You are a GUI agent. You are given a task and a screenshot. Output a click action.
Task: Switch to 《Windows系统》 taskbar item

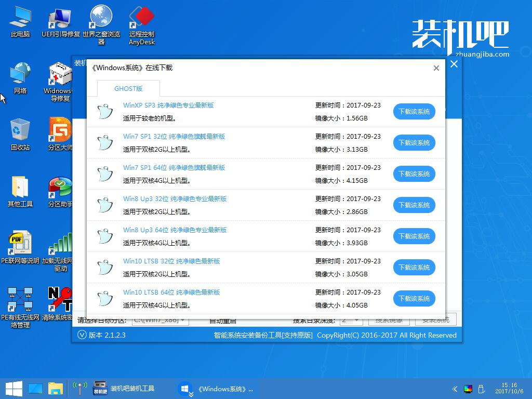tap(215, 389)
